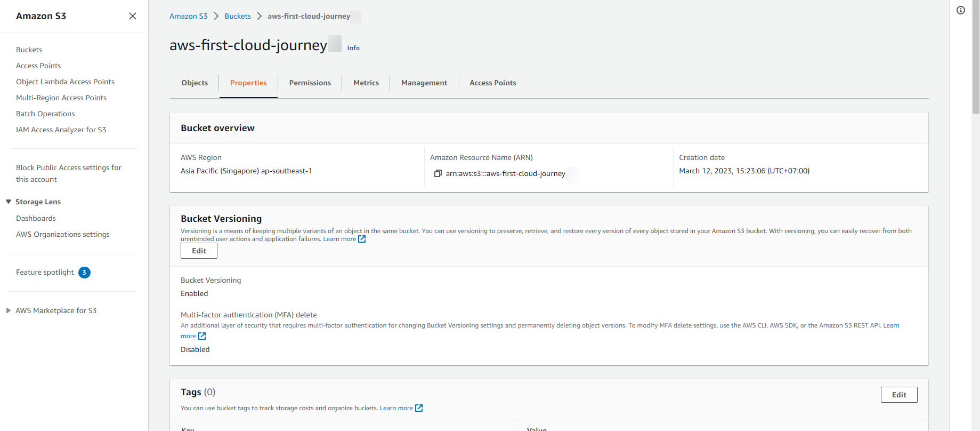Viewport: 980px width, 431px height.
Task: Click Buckets breadcrumb link
Action: click(238, 16)
